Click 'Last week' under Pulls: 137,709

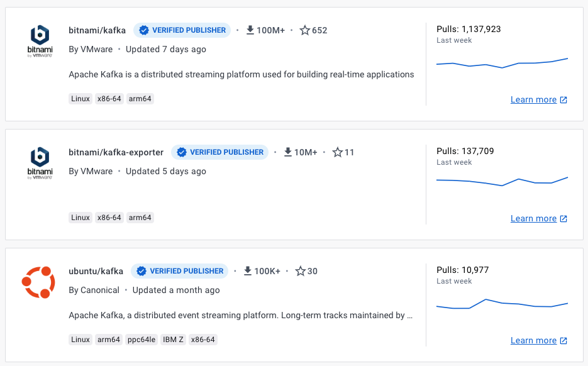454,162
